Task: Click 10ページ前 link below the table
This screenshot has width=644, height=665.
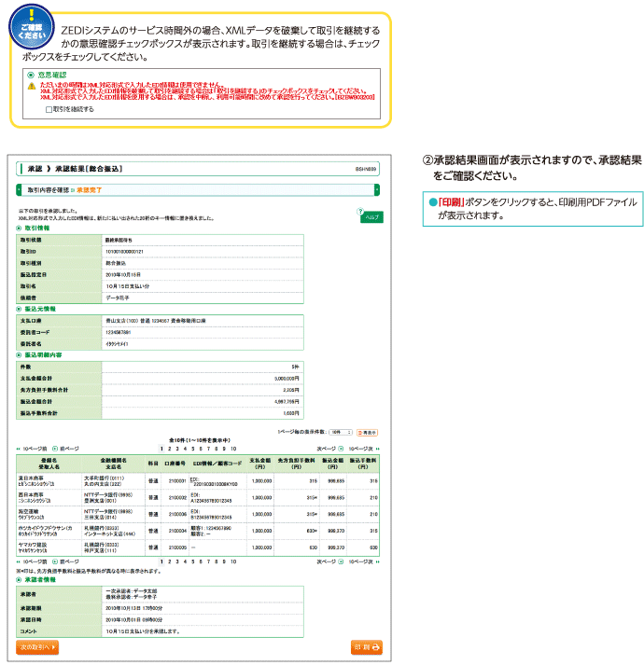Action: coord(30,561)
